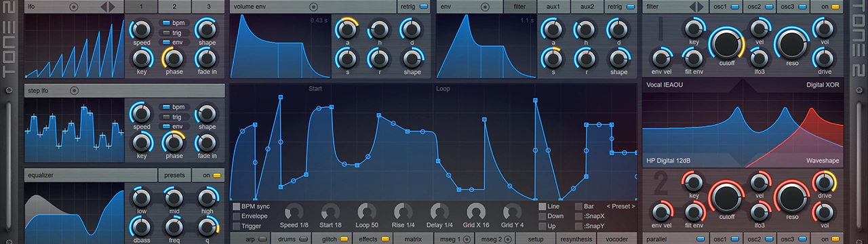The height and width of the screenshot is (244, 868).
Task: Open the HP Digital 12dB filter type menu
Action: (x=669, y=161)
